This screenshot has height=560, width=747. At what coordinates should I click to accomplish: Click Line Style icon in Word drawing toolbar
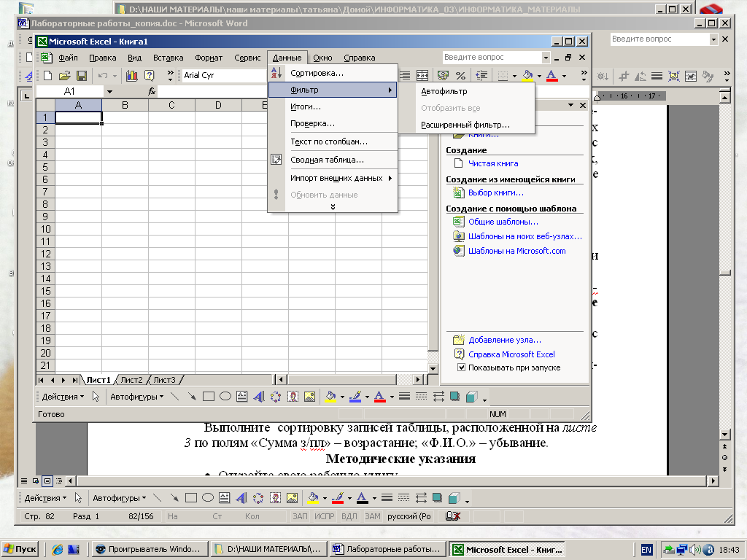387,498
